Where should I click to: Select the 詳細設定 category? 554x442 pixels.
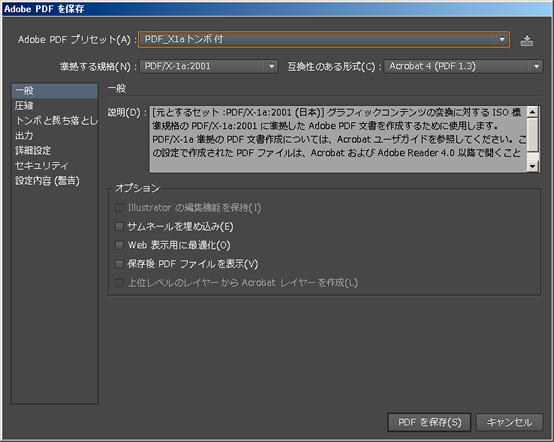click(54, 151)
